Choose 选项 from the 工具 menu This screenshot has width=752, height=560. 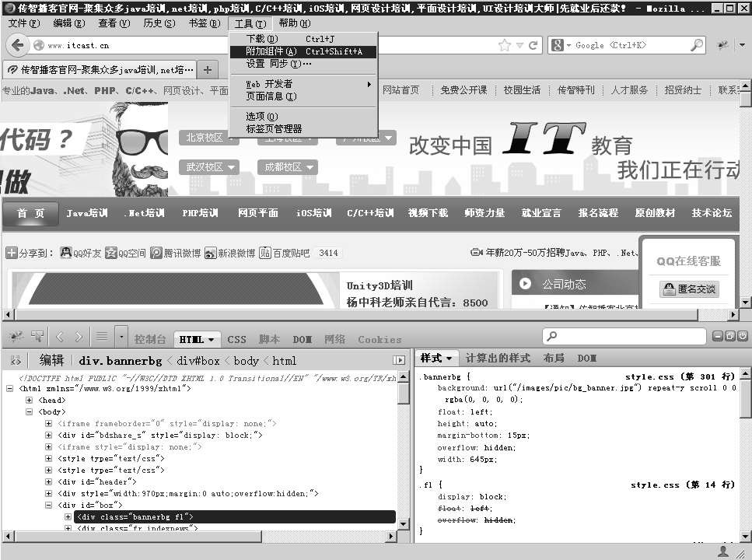point(303,117)
